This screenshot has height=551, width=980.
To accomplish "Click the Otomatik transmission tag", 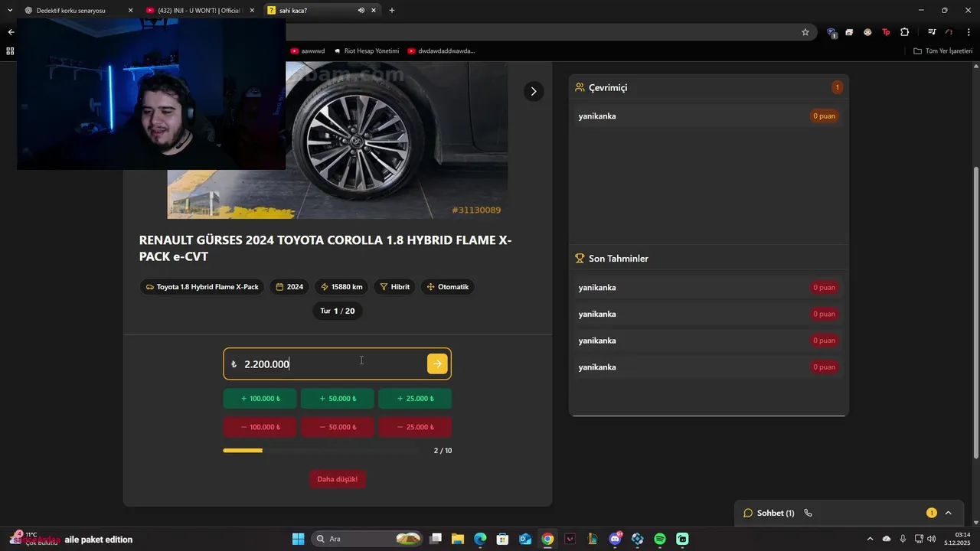I will (448, 287).
